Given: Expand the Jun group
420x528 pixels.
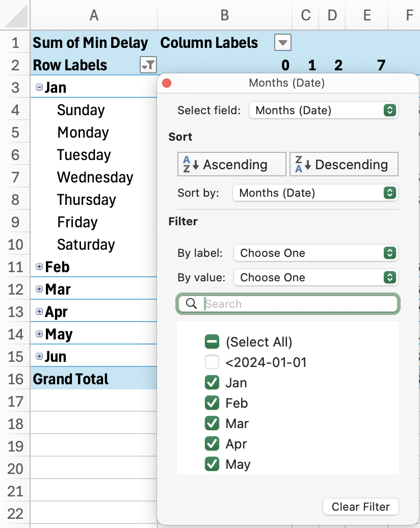Looking at the screenshot, I should coord(40,356).
